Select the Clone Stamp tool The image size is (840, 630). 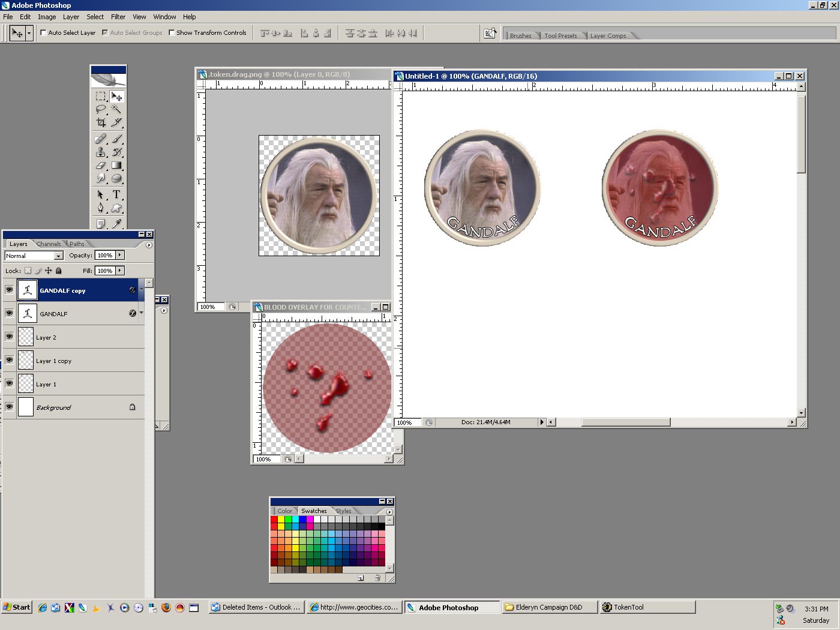tap(101, 152)
